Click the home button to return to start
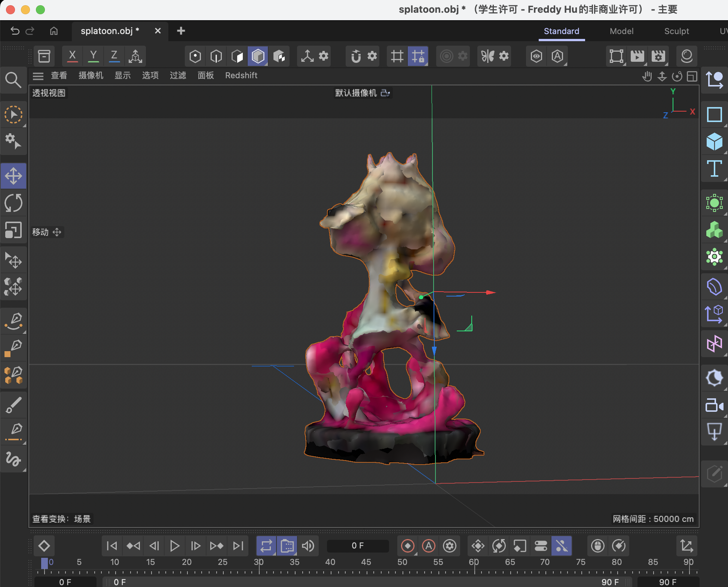Image resolution: width=728 pixels, height=587 pixels. 53,31
